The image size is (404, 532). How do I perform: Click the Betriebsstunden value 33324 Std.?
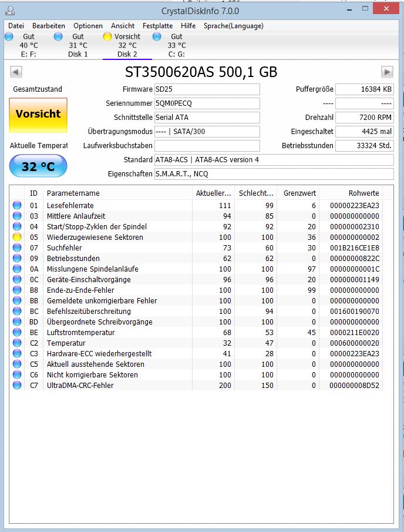tap(364, 146)
